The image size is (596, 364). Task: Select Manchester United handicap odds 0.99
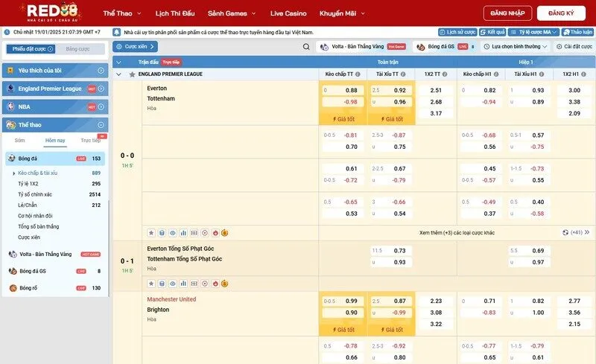343,301
